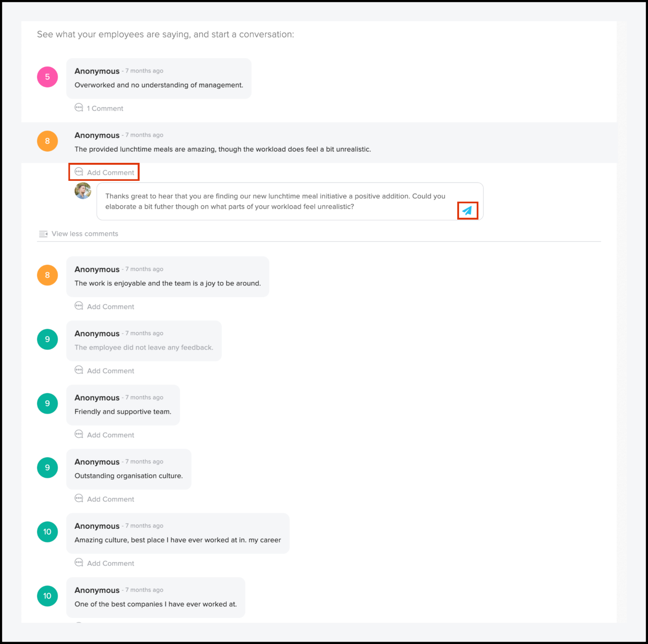Click the comment icon under "The work is enjoyable"
This screenshot has width=648, height=644.
pyautogui.click(x=79, y=306)
